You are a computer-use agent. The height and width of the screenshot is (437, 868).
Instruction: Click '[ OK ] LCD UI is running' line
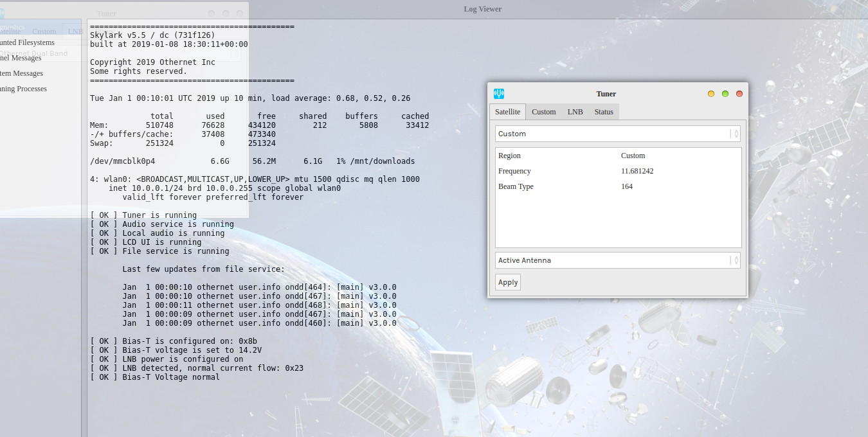point(146,242)
